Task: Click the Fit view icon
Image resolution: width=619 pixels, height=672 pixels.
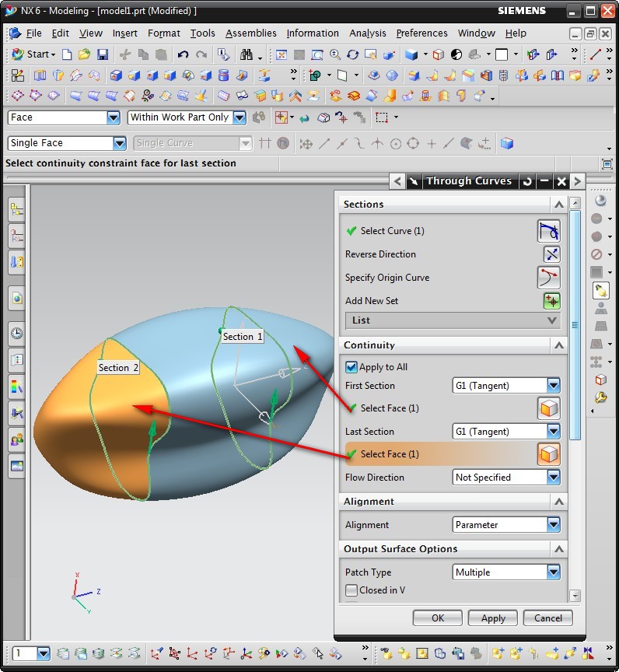Action: (282, 54)
